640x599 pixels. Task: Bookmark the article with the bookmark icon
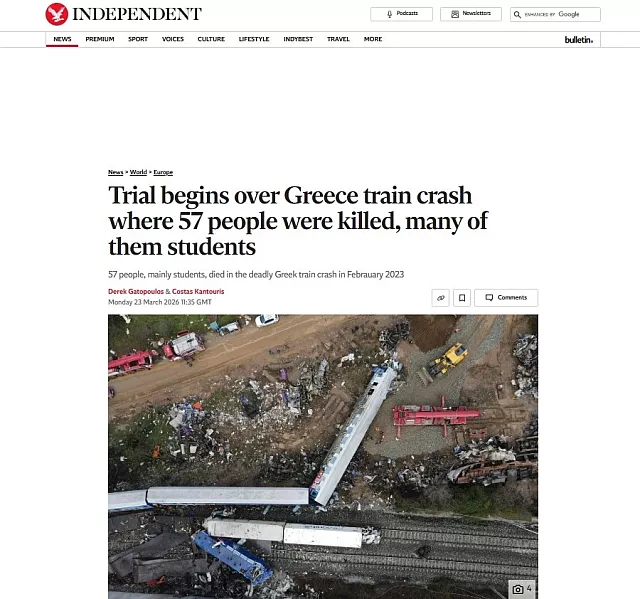pyautogui.click(x=462, y=298)
